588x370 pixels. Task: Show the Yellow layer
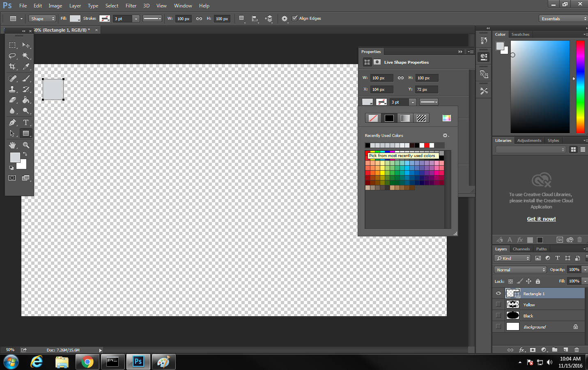pos(498,304)
